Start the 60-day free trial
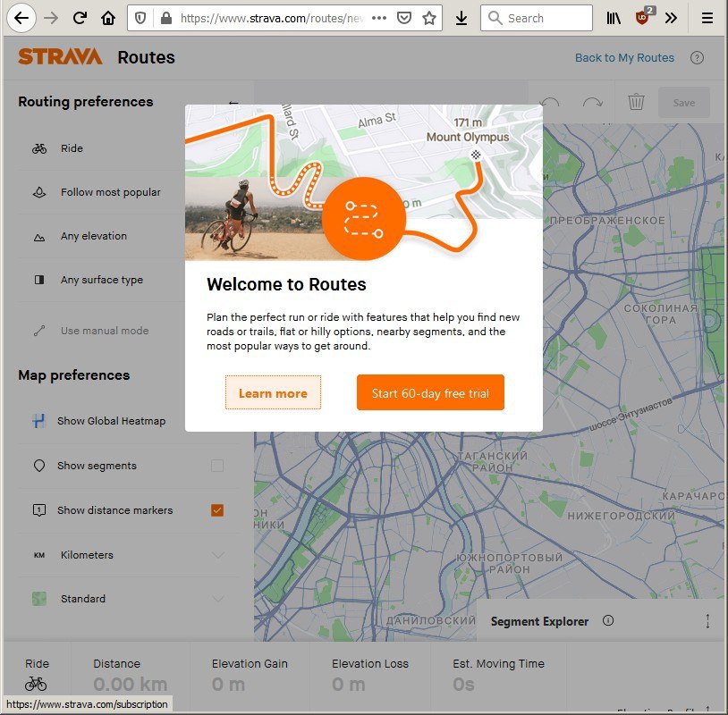Image resolution: width=728 pixels, height=715 pixels. click(x=430, y=392)
